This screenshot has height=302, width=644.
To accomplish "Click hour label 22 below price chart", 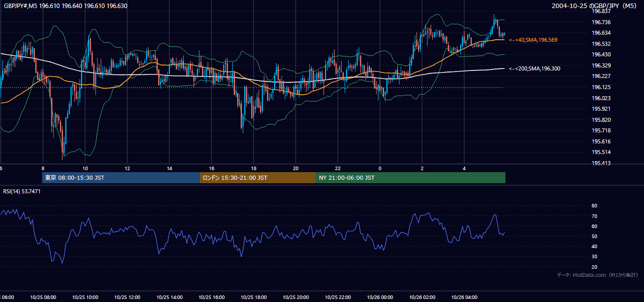I will coord(338,168).
